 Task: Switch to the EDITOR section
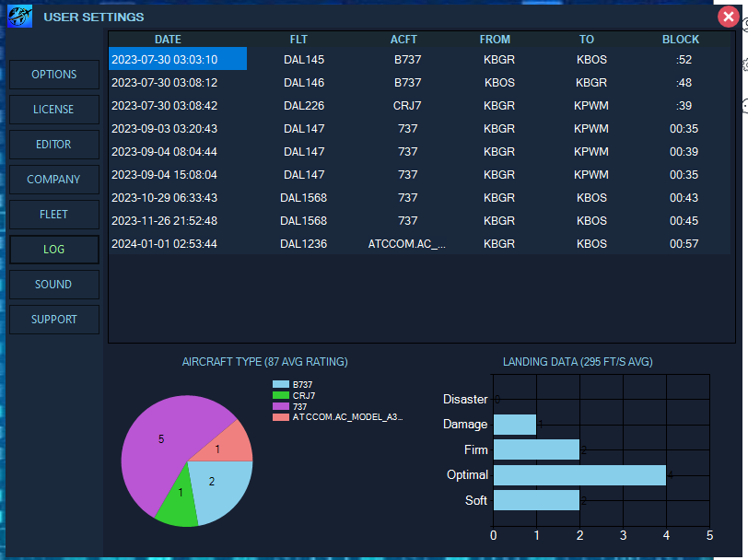point(54,145)
